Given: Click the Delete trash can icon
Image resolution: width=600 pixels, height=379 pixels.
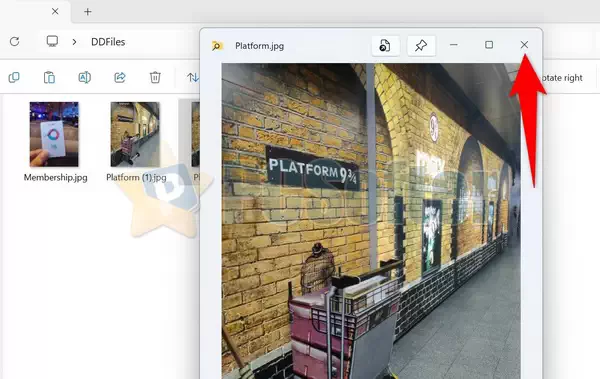Looking at the screenshot, I should tap(155, 77).
